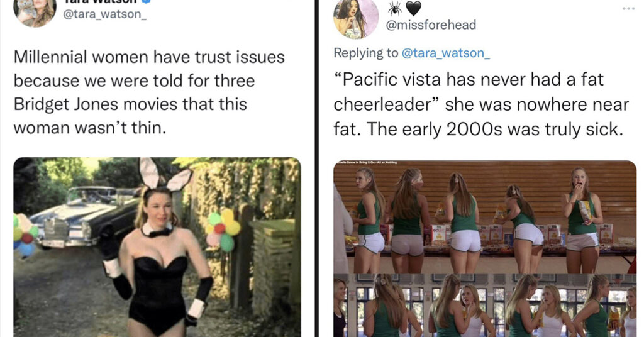Click the blue verified badge beside Tara Watson
Viewport: 644px width, 337px height.
pos(147,1)
